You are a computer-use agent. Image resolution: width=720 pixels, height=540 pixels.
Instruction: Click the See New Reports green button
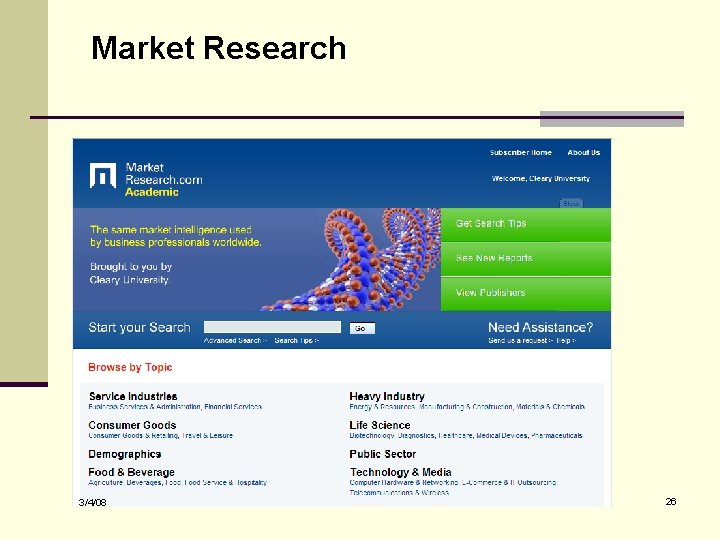(526, 259)
